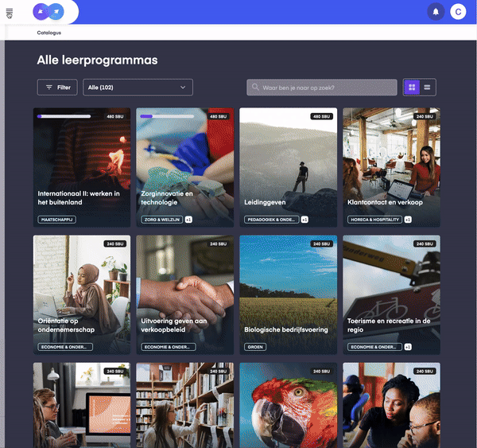The height and width of the screenshot is (448, 477).
Task: Click the ZORG & WELZIJN tag
Action: [x=162, y=220]
